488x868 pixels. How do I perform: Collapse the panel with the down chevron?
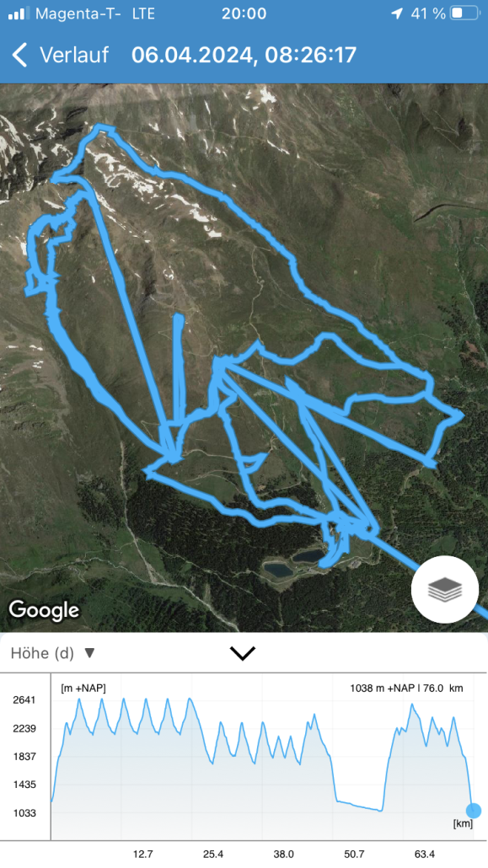click(x=243, y=653)
